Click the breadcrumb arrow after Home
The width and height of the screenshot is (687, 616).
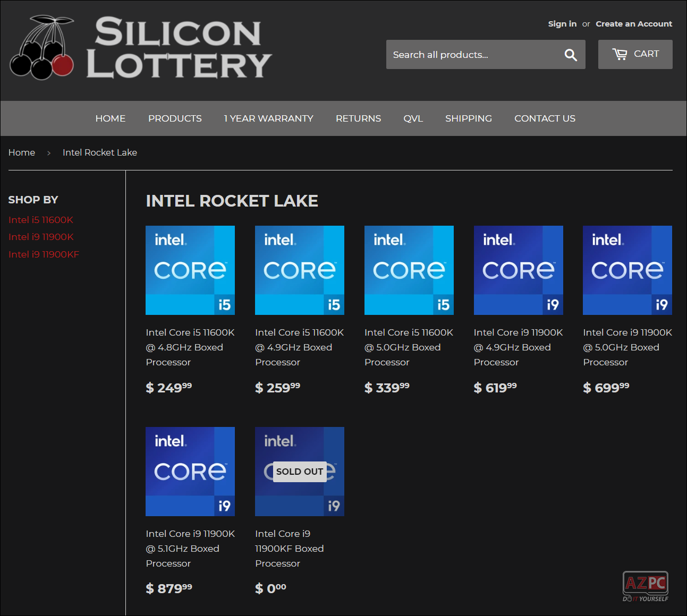49,152
